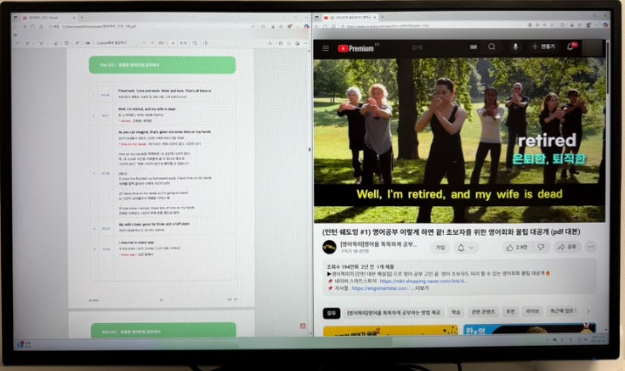
Task: Click the YouTube page vertical scrollbar
Action: [x=607, y=68]
